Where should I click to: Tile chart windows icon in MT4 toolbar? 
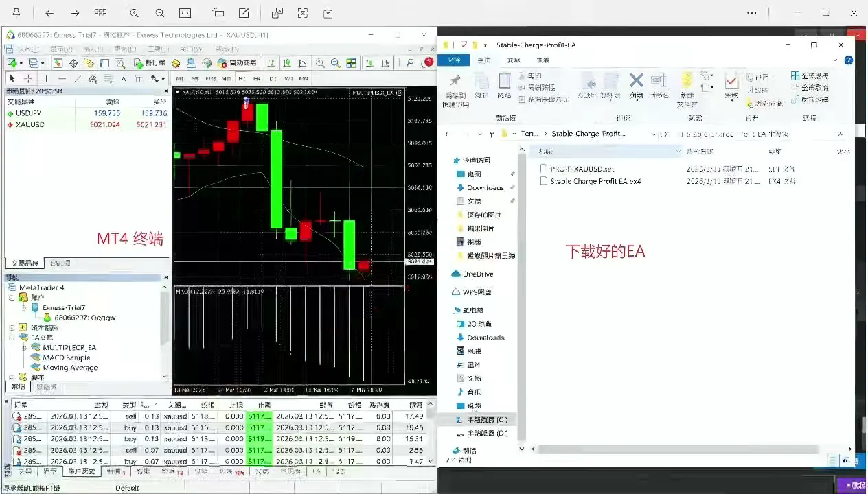click(351, 62)
